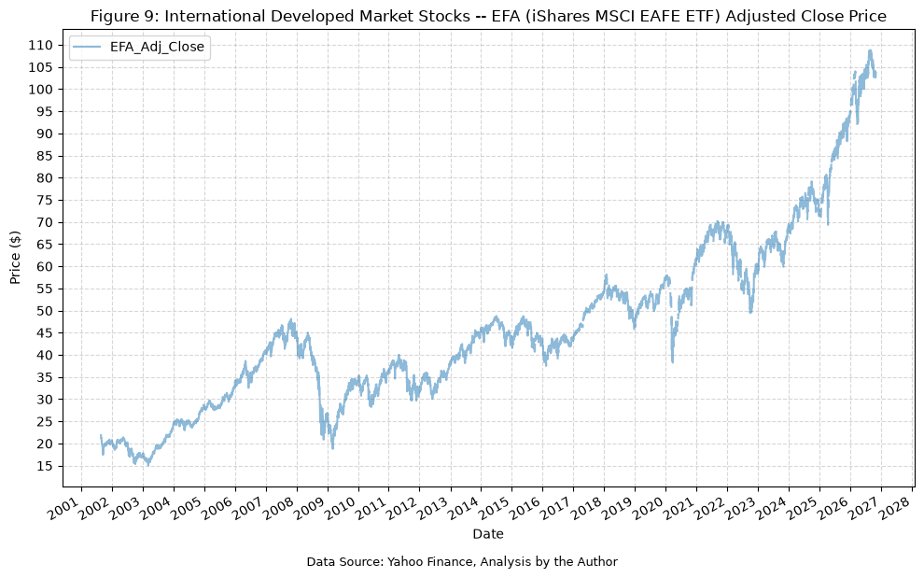Pick the 40 price tick label
924x578 pixels.
click(x=44, y=356)
